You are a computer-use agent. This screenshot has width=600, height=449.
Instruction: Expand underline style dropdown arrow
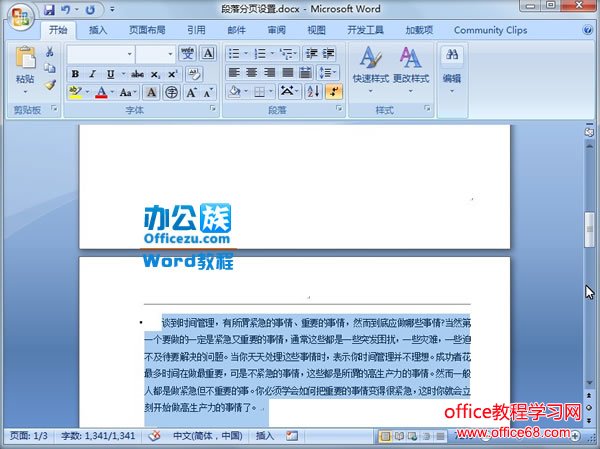click(x=123, y=74)
